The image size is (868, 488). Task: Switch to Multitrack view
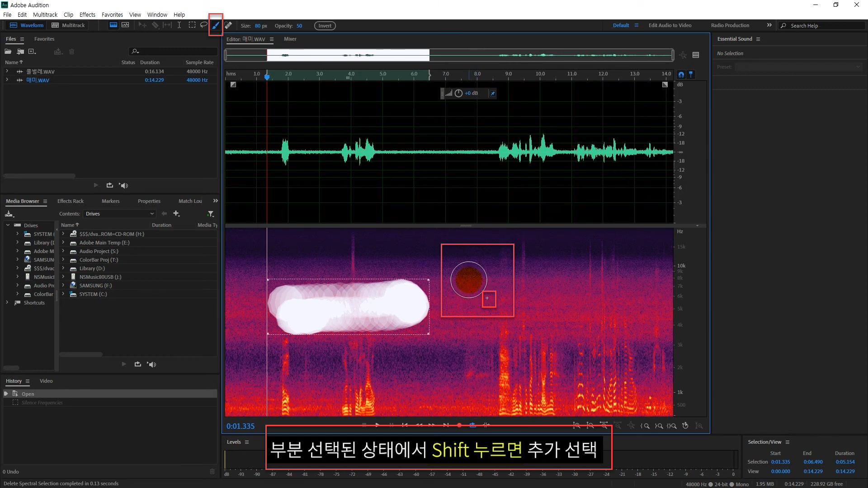click(x=68, y=25)
